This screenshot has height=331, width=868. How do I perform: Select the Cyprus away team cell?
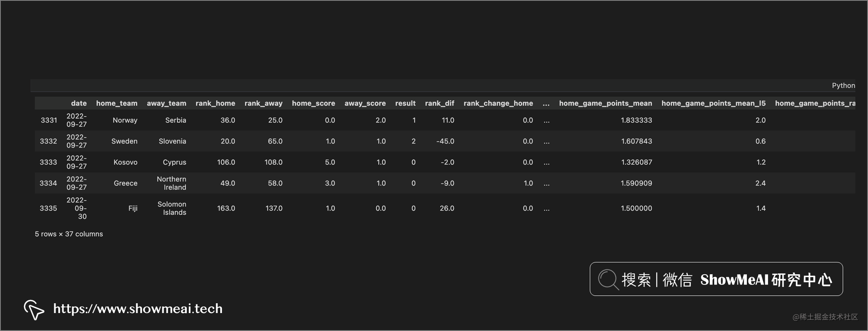(x=175, y=162)
